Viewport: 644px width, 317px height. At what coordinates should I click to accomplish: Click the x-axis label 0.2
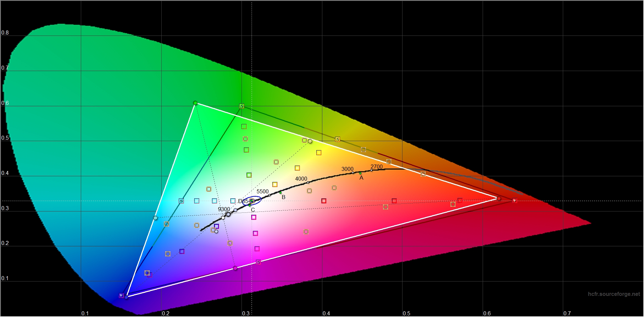pos(166,313)
